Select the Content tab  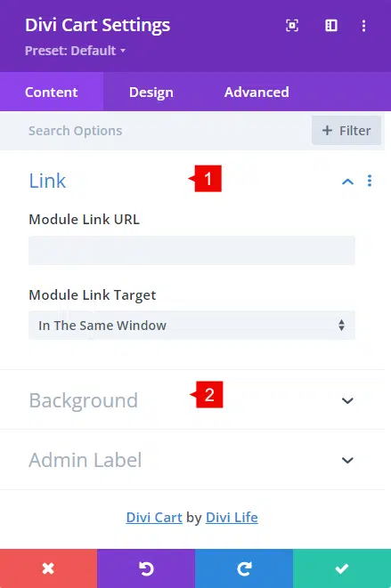(x=52, y=93)
